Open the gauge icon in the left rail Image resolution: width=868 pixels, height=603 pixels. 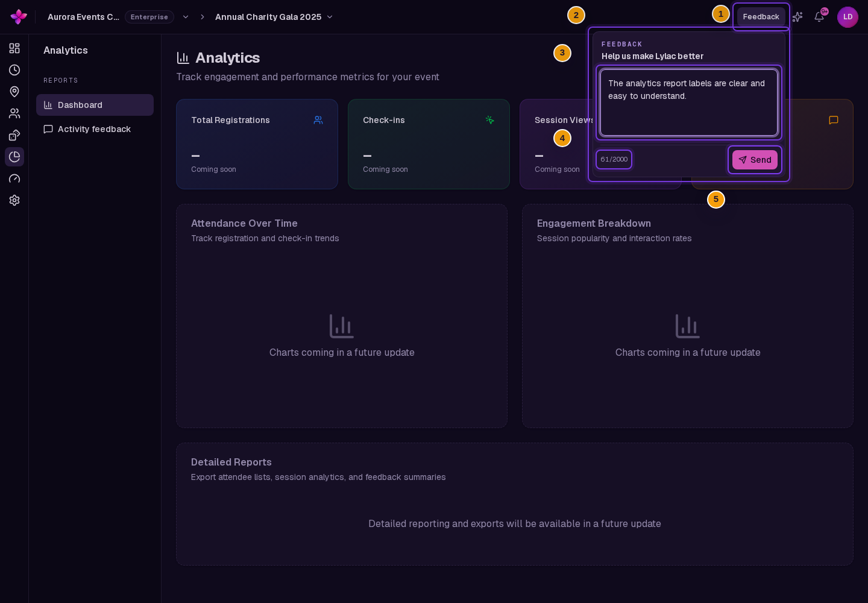[14, 178]
